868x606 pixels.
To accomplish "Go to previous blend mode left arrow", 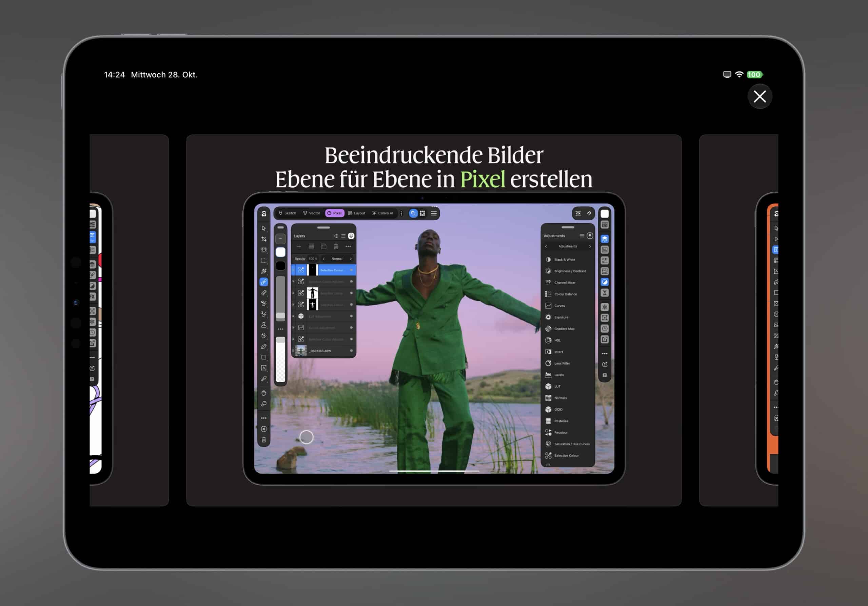I will tap(323, 259).
